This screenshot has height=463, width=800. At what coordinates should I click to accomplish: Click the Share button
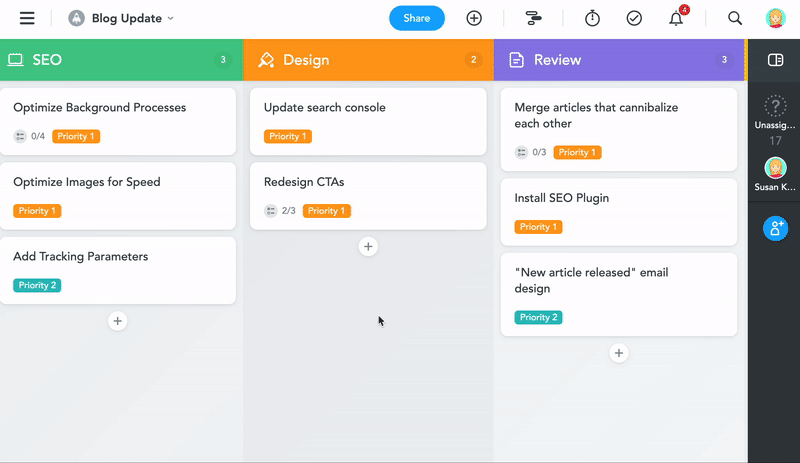click(416, 18)
